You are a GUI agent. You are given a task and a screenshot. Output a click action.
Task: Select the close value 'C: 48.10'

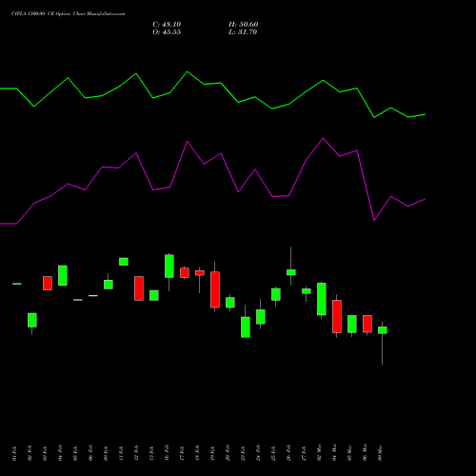coord(167,25)
